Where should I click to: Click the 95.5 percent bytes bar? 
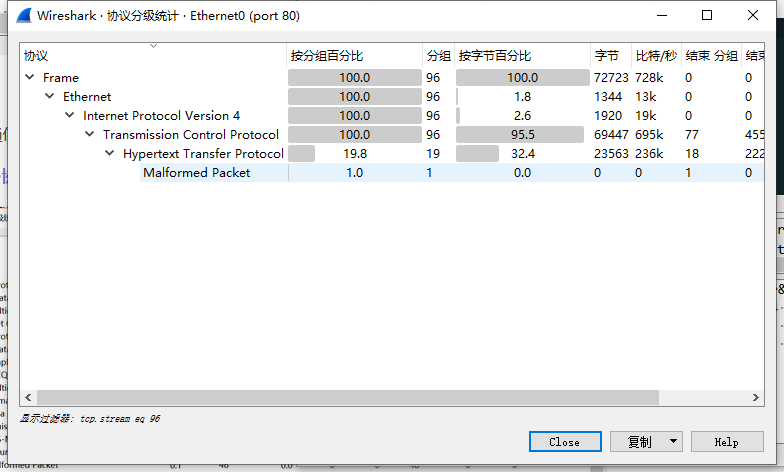[522, 134]
